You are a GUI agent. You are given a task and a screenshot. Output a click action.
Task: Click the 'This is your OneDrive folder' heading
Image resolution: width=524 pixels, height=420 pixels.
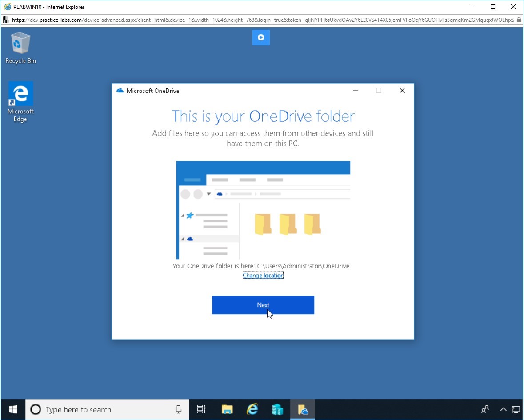(x=263, y=116)
